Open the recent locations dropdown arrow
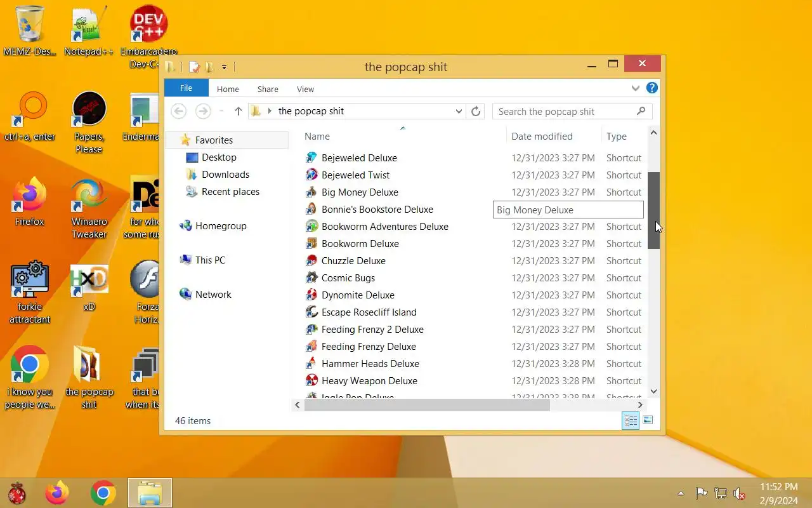Image resolution: width=812 pixels, height=508 pixels. tap(221, 111)
